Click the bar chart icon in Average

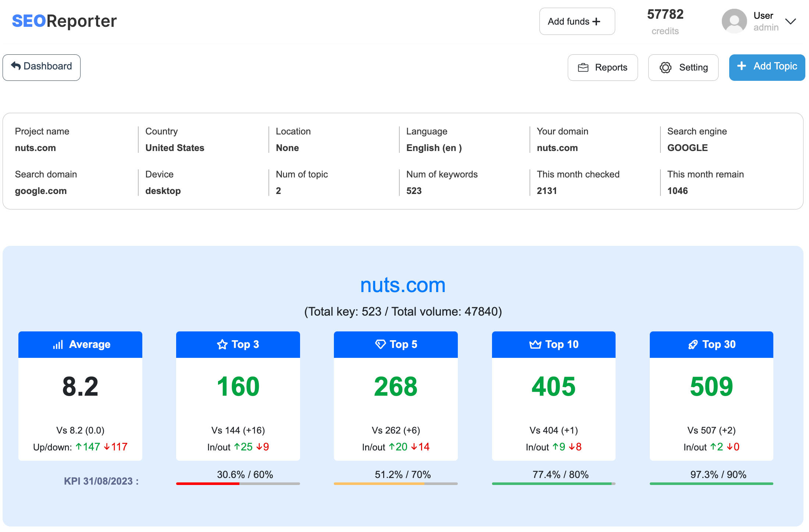click(x=58, y=344)
